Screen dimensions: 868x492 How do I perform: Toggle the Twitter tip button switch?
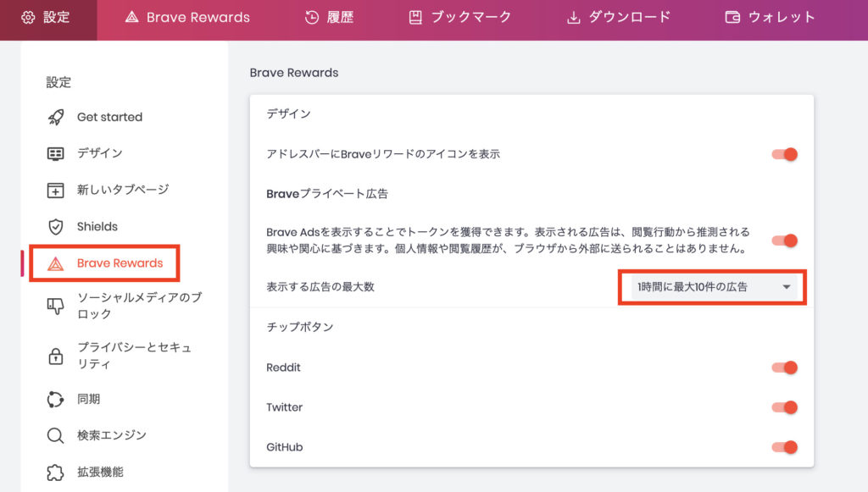784,407
